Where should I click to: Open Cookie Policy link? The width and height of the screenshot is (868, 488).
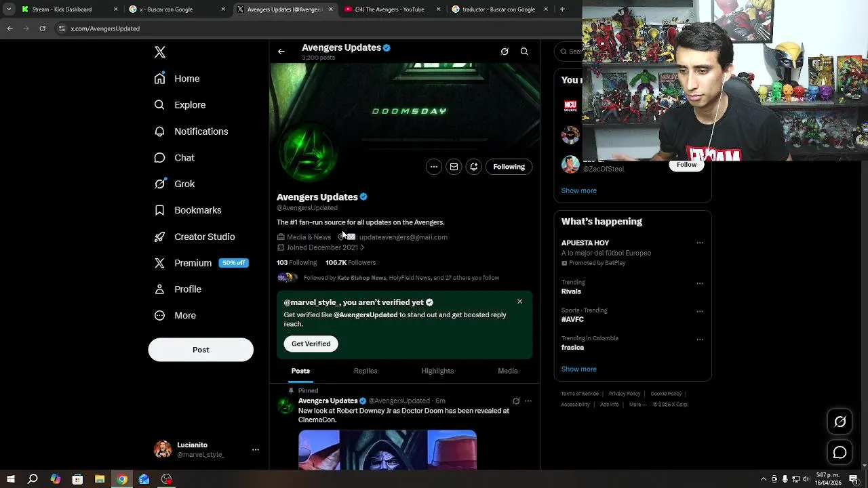click(666, 394)
